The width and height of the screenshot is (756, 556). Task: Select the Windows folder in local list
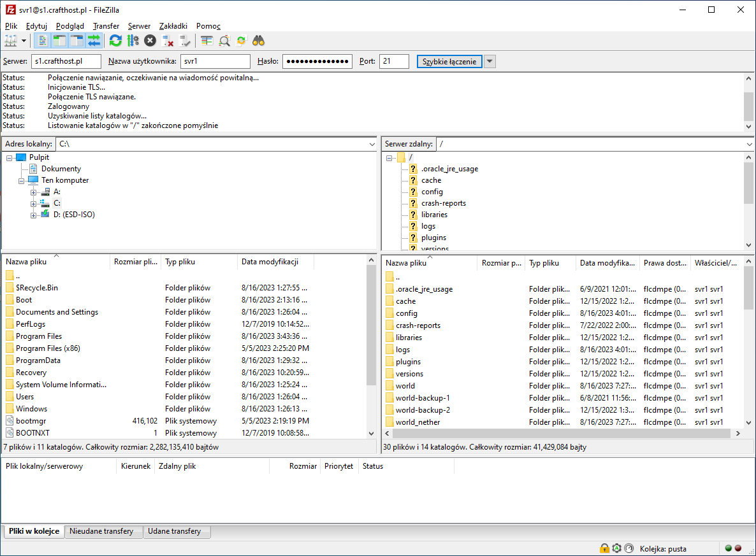point(31,409)
